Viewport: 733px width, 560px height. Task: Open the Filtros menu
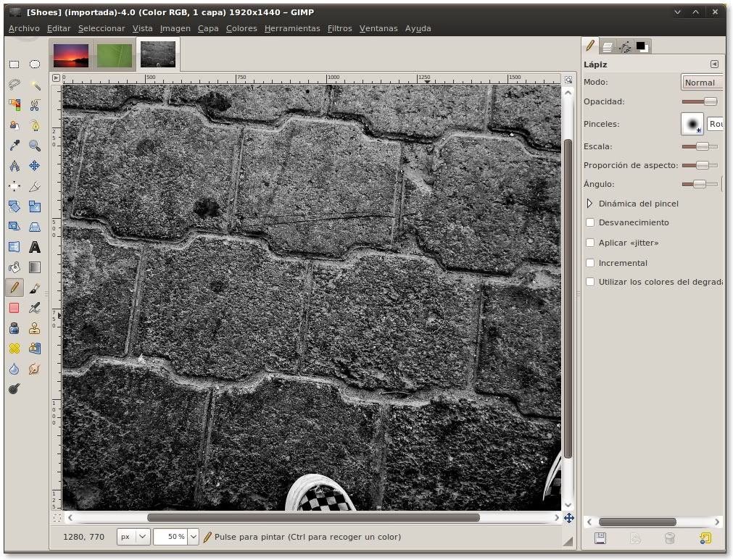point(339,28)
